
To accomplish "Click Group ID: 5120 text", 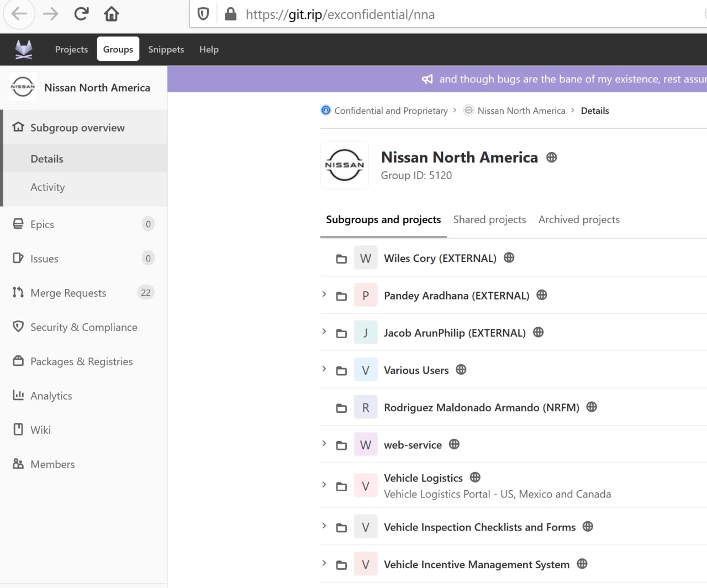I will pyautogui.click(x=416, y=175).
